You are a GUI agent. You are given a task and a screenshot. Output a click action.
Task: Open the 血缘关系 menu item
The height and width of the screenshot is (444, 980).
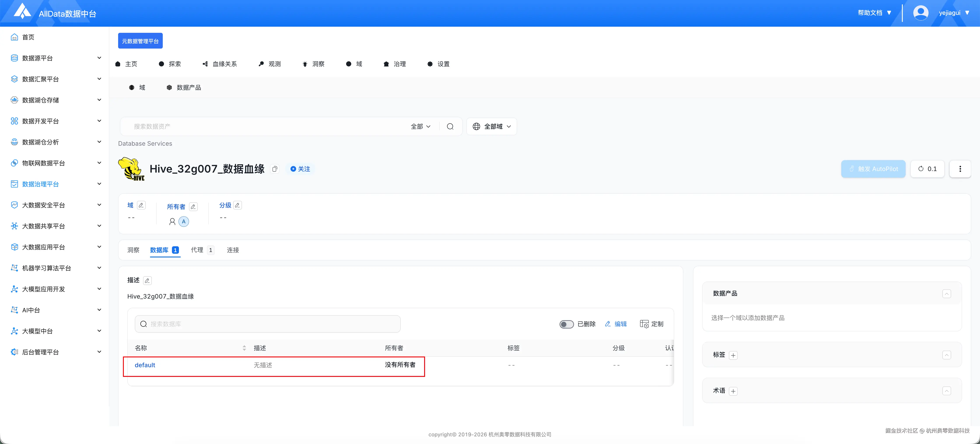[220, 64]
